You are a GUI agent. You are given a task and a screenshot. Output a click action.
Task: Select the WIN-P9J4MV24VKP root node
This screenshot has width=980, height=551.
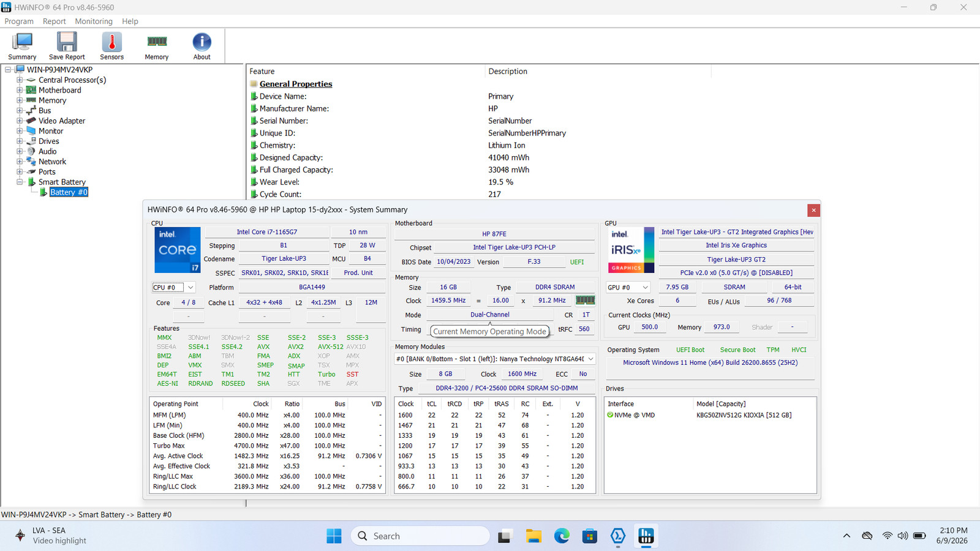(59, 70)
